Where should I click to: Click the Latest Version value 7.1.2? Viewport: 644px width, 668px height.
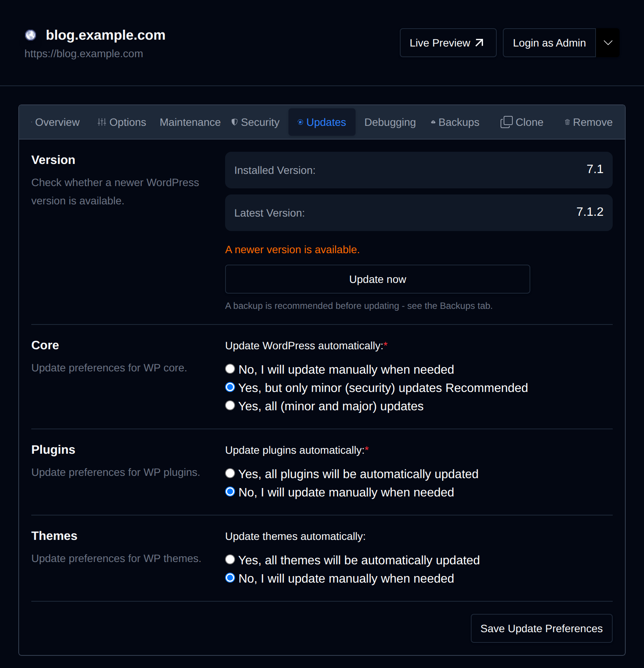[x=590, y=212]
